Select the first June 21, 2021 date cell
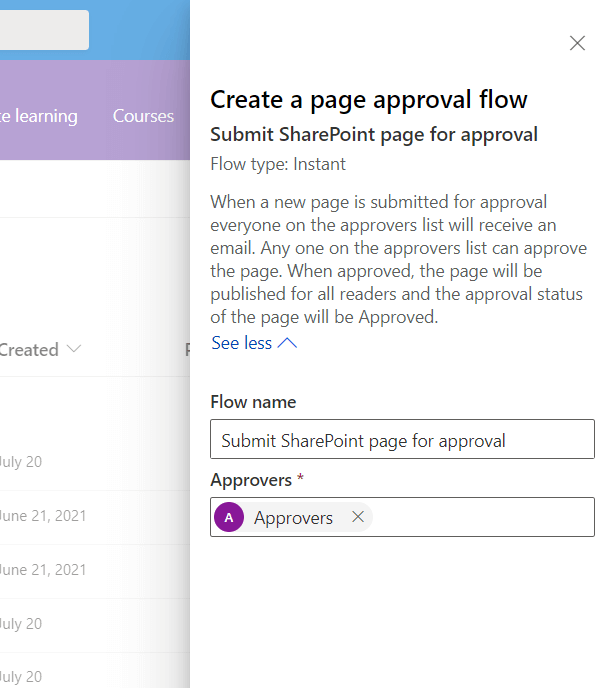 click(43, 516)
